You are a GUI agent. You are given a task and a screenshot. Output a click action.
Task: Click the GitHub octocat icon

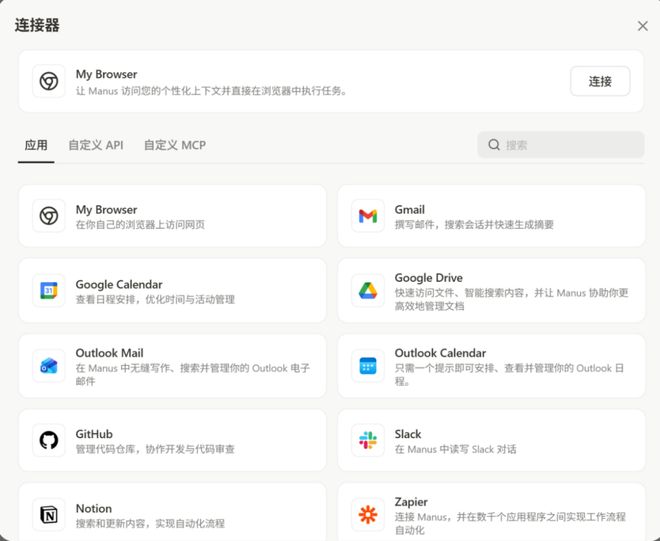click(x=49, y=441)
